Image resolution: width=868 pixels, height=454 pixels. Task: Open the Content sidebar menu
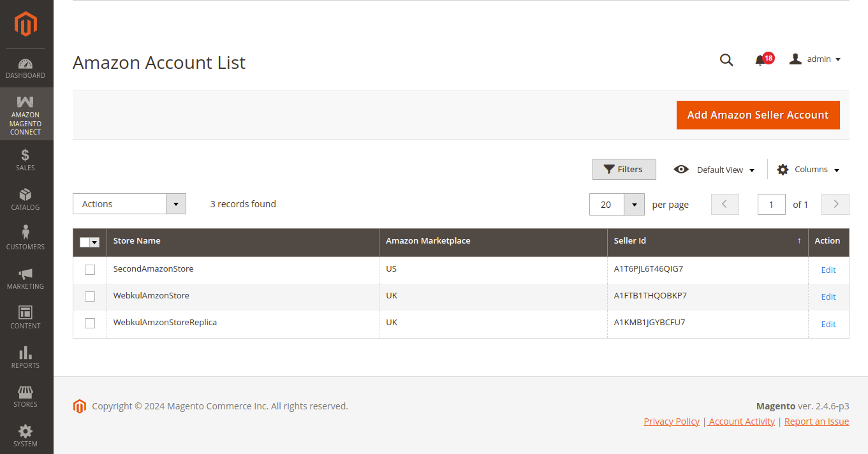(x=26, y=318)
